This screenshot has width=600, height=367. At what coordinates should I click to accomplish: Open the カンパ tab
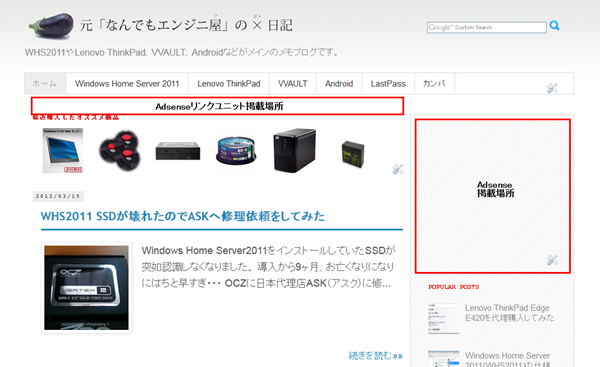coord(434,83)
